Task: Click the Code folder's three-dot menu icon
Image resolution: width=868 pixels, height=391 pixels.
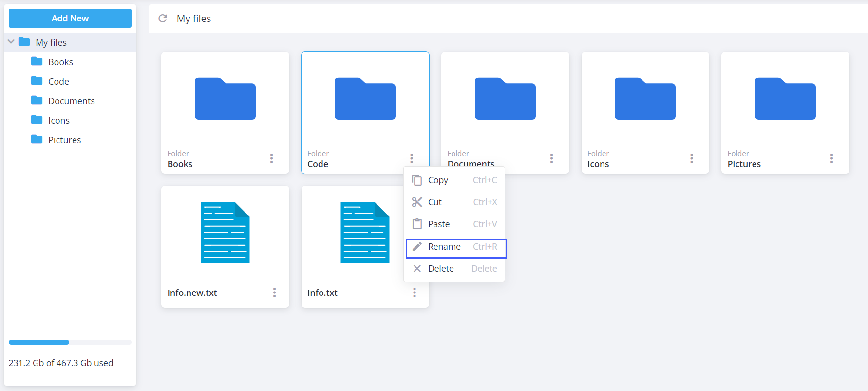Action: coord(412,158)
